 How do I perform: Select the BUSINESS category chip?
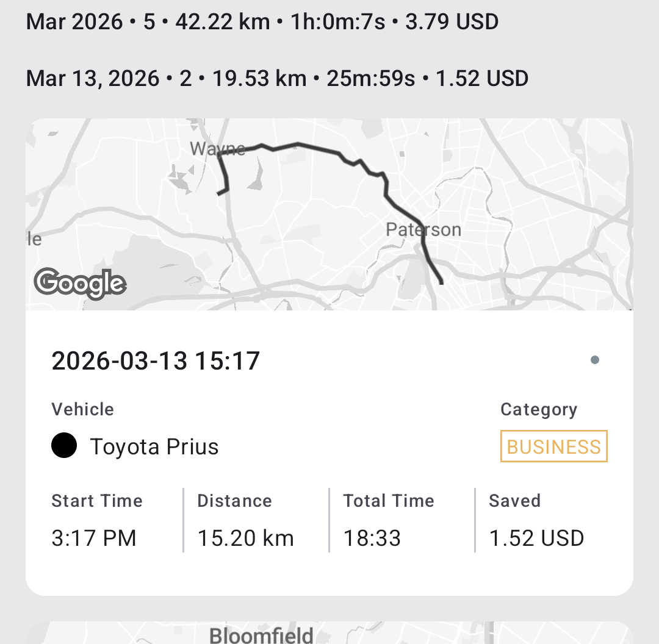553,446
